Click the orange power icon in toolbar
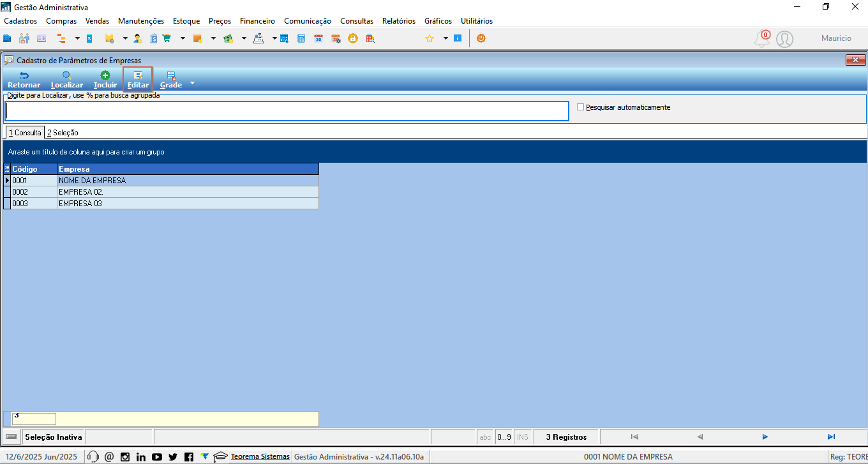Screen dimensions: 868x464 (481, 38)
